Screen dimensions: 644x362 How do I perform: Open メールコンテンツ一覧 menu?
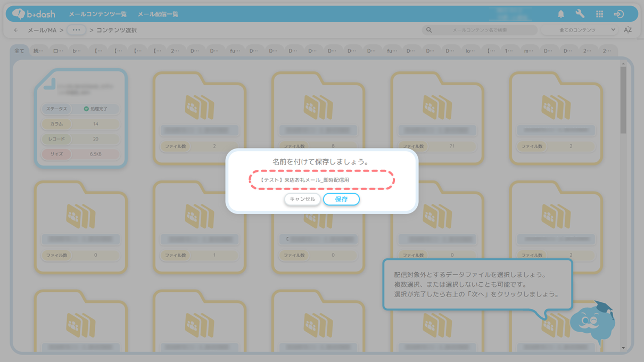pos(98,14)
